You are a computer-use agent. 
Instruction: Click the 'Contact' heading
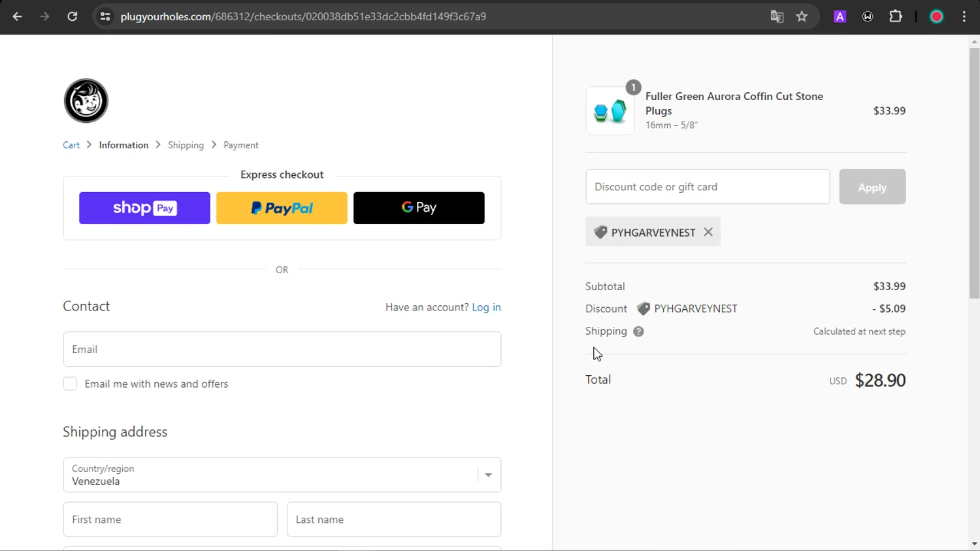pos(86,307)
